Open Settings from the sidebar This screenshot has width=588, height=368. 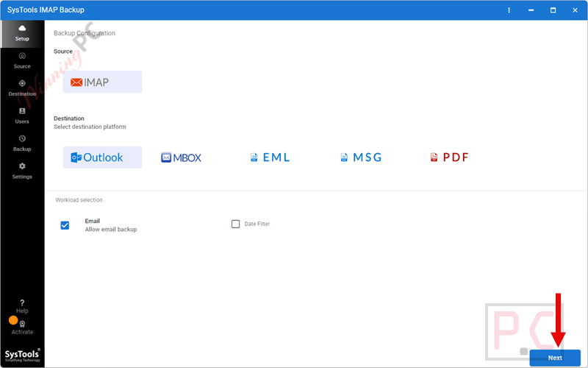(x=22, y=171)
